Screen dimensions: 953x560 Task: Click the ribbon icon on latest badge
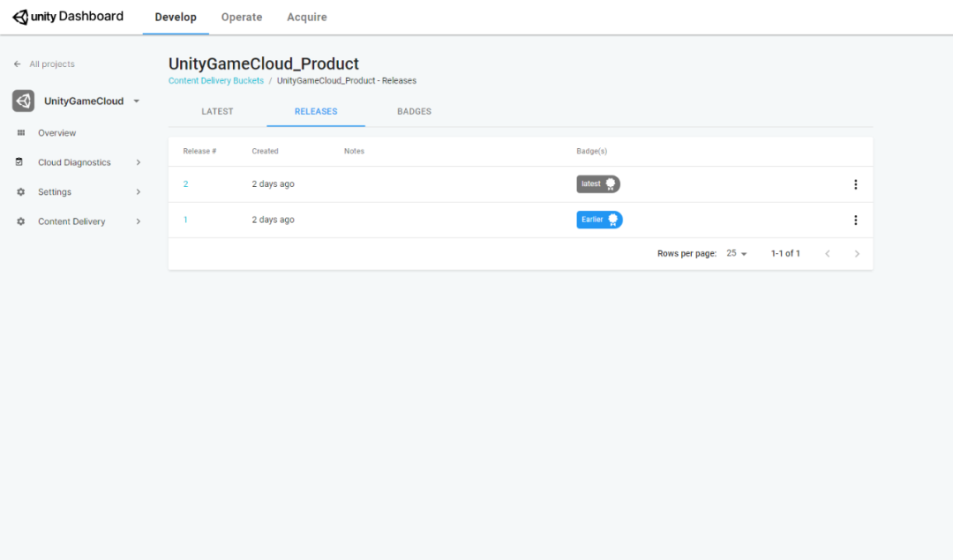click(x=611, y=184)
